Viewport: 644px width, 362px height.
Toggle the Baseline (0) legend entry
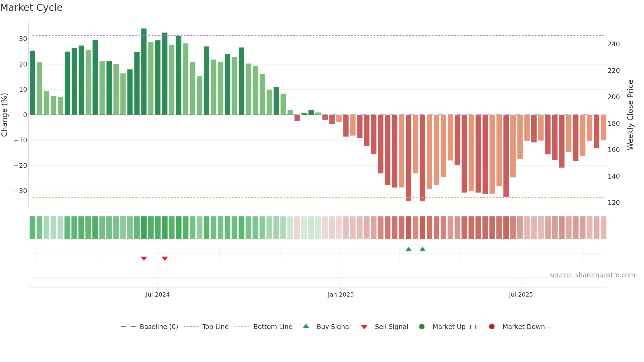pos(149,327)
